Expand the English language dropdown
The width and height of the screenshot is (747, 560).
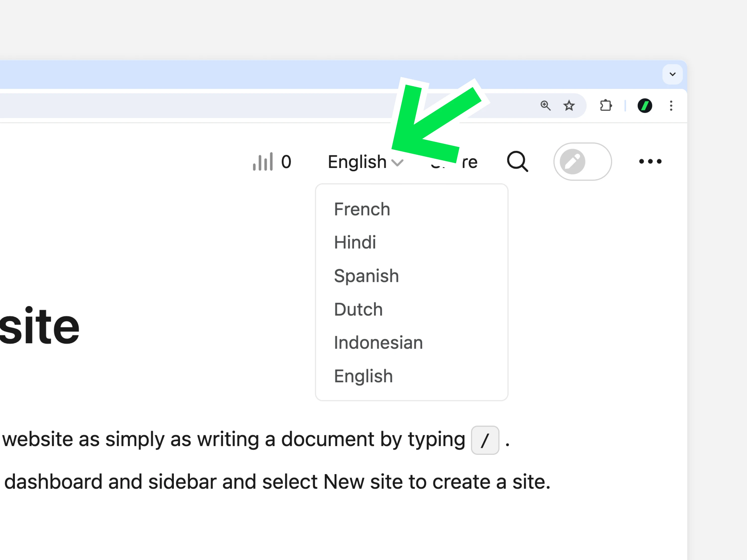click(366, 162)
